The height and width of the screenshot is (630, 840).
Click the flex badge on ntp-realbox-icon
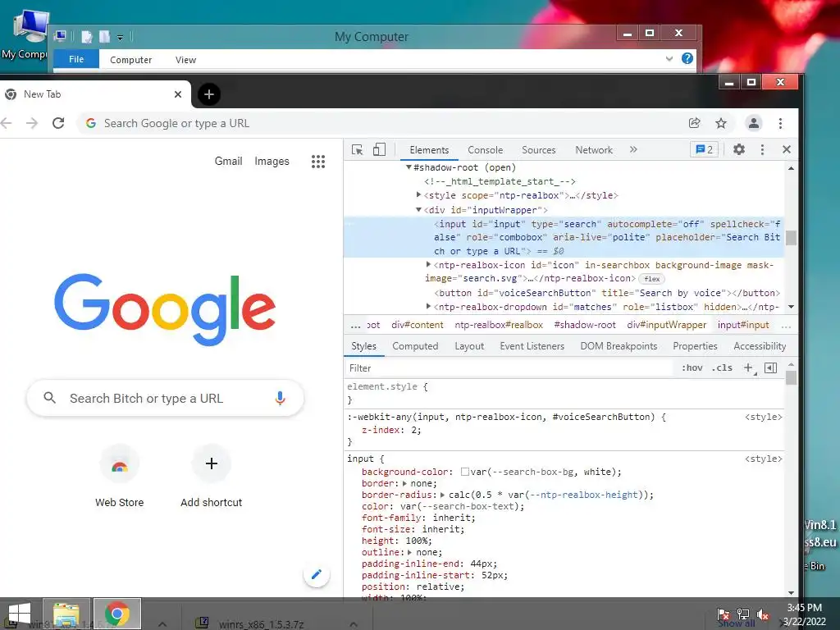(652, 279)
